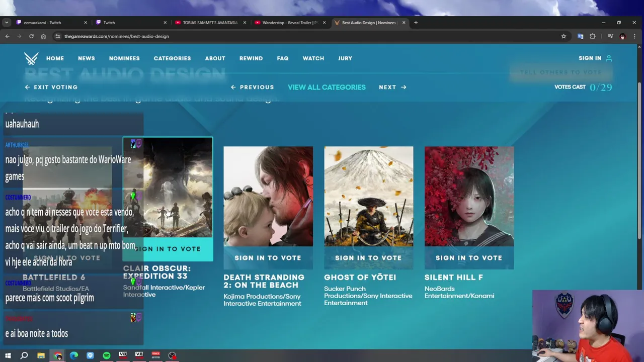Open Spotify from the taskbar
The height and width of the screenshot is (362, 644).
(x=107, y=355)
